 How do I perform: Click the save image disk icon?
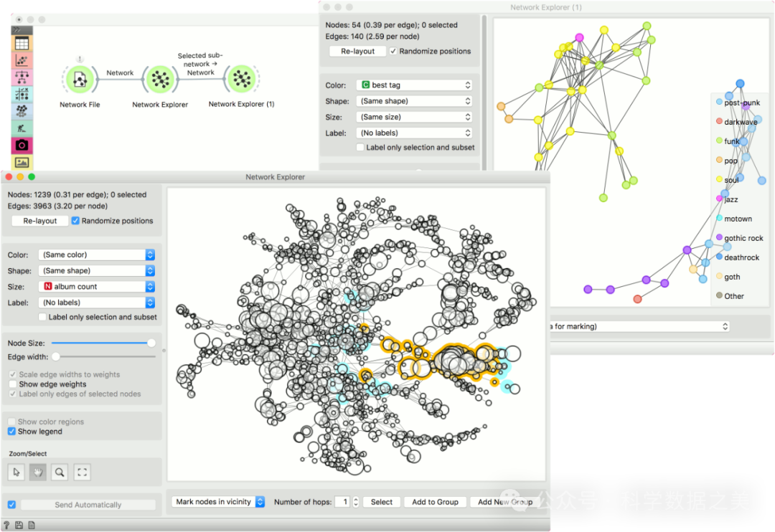tap(19, 526)
